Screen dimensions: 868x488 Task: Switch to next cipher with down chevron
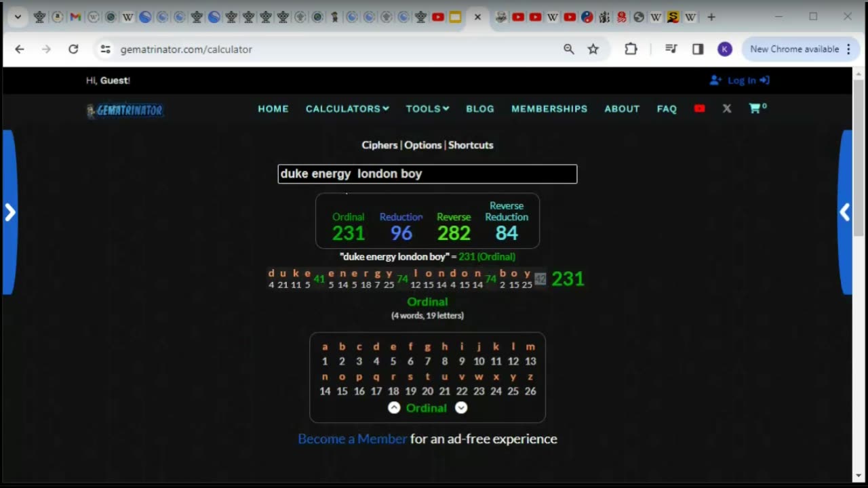pyautogui.click(x=461, y=407)
